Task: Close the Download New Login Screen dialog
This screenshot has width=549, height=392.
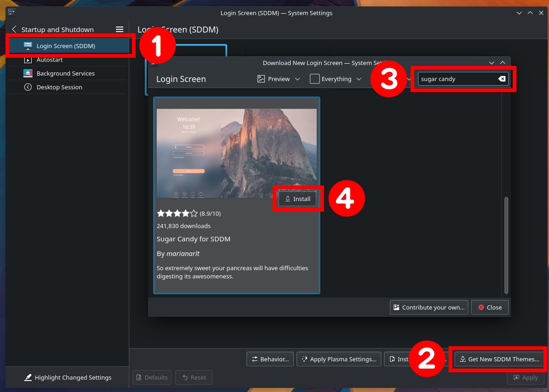Action: click(x=489, y=307)
